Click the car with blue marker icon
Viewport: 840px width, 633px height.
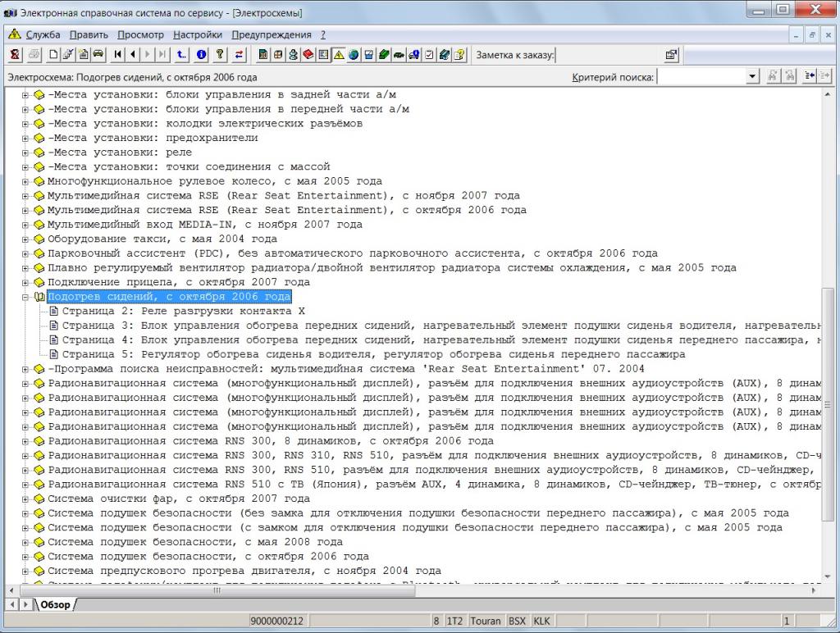(x=413, y=55)
